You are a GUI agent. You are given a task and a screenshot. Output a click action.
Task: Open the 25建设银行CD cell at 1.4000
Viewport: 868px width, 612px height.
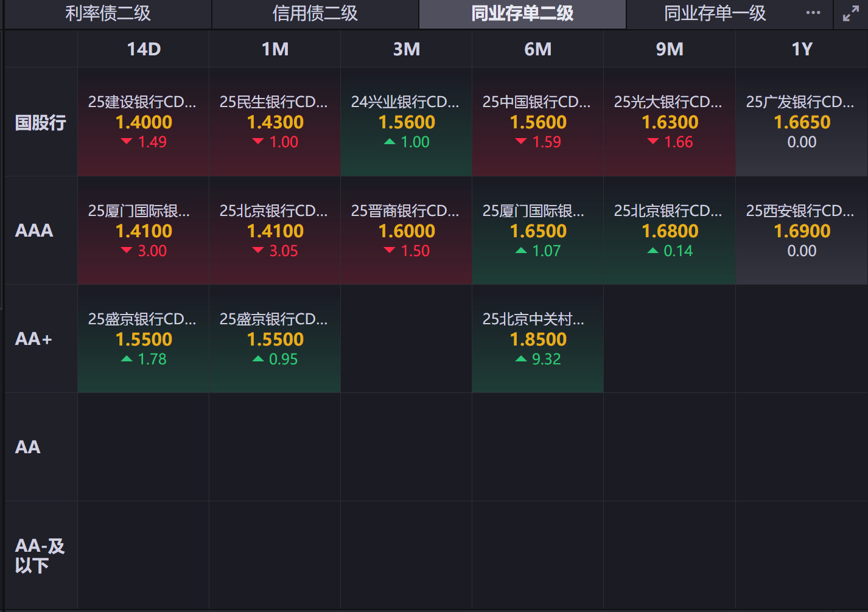144,122
